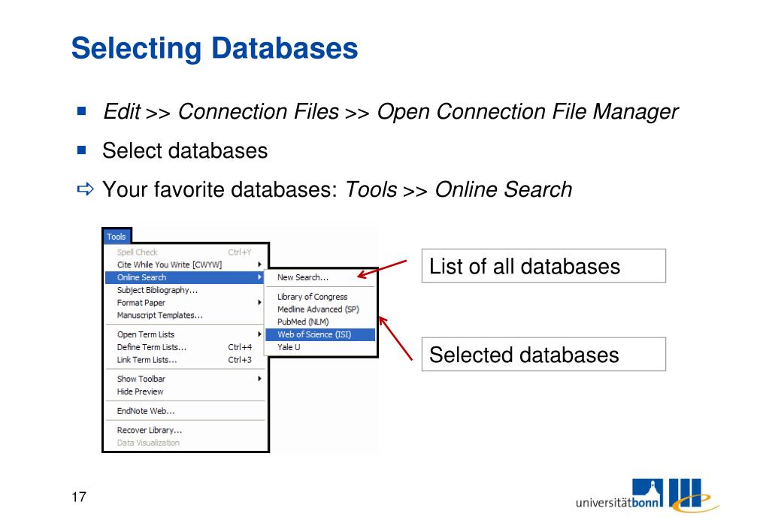Click the 'Select databases' bullet text
Image resolution: width=769 pixels, height=532 pixels.
185,150
